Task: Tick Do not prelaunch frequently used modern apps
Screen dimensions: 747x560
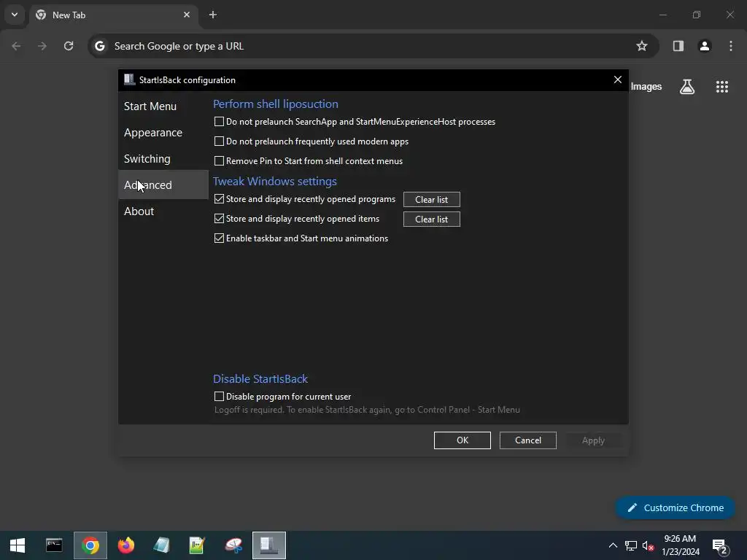Action: coord(219,141)
